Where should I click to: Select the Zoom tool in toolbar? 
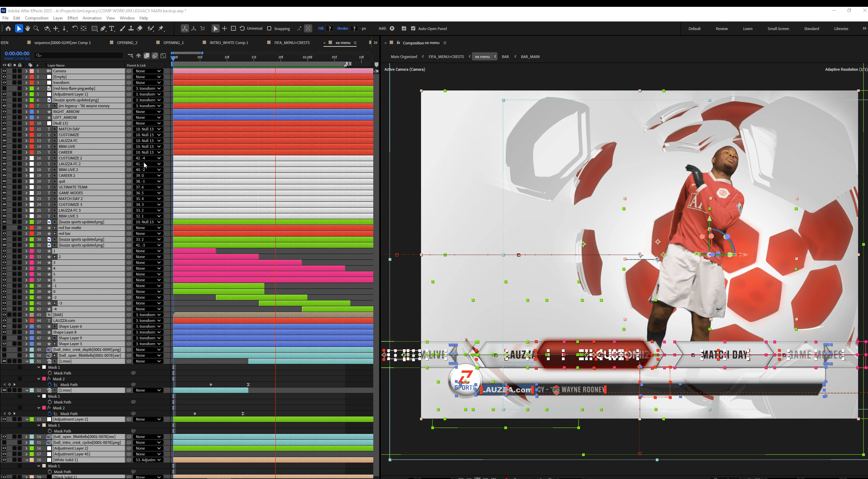(36, 28)
